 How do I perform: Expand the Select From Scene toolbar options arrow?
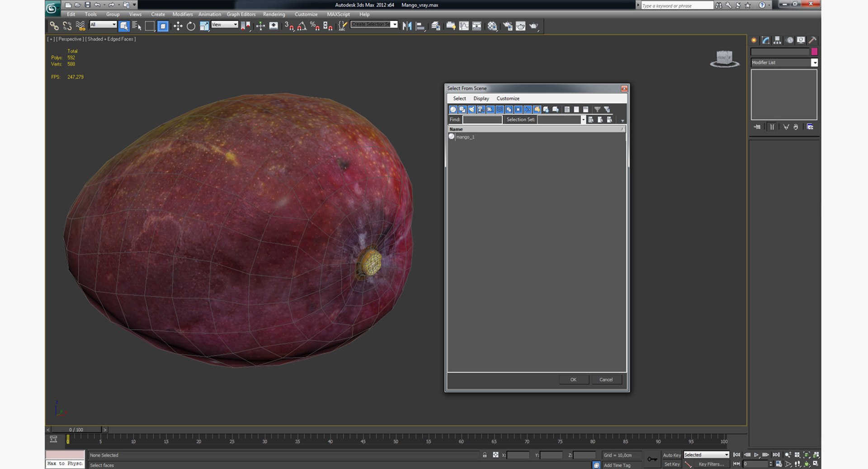pyautogui.click(x=623, y=121)
